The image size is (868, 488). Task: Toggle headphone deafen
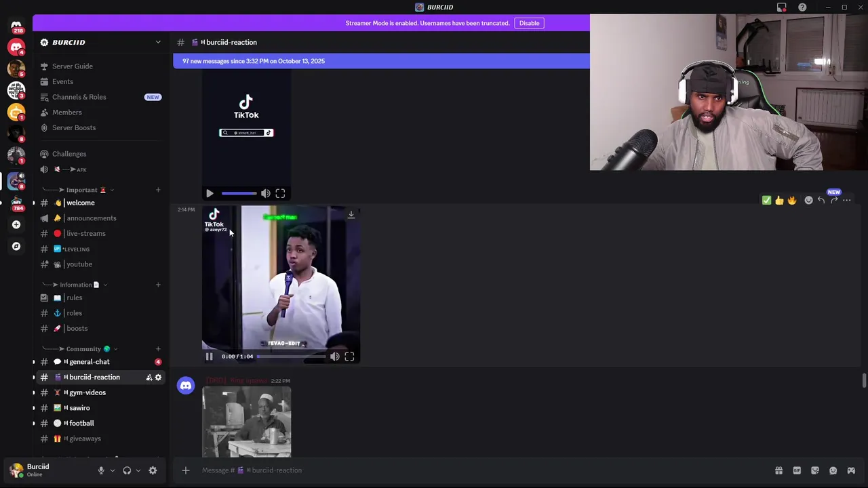coord(127,470)
